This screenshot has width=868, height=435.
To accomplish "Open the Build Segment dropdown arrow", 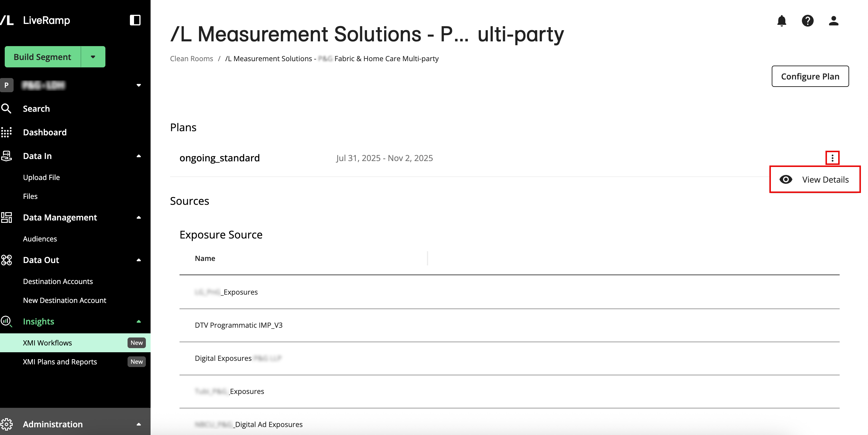I will 93,57.
